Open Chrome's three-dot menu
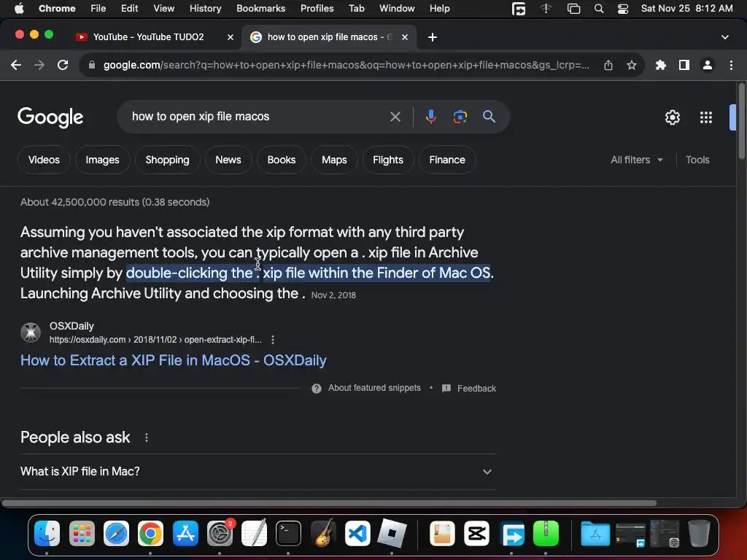This screenshot has height=560, width=747. click(731, 65)
